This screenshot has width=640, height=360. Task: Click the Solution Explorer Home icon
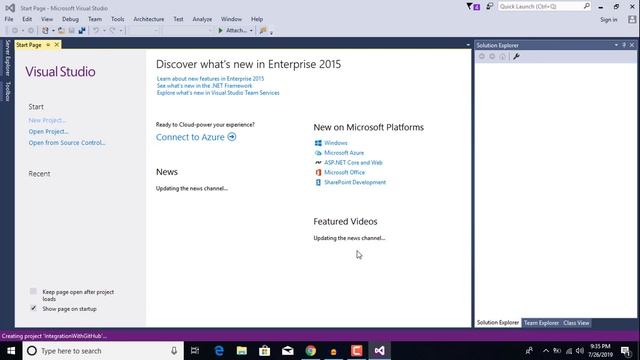coord(503,56)
